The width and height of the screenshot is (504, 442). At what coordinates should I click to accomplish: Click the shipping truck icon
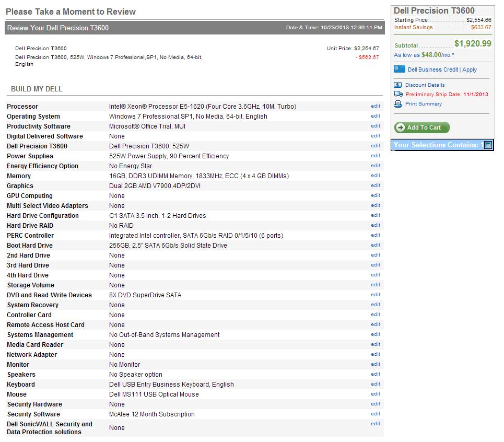398,94
